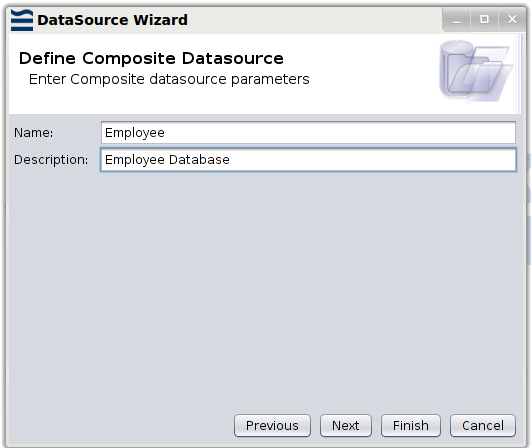Image resolution: width=531 pixels, height=448 pixels.
Task: Proceed with the Next button
Action: tap(346, 426)
